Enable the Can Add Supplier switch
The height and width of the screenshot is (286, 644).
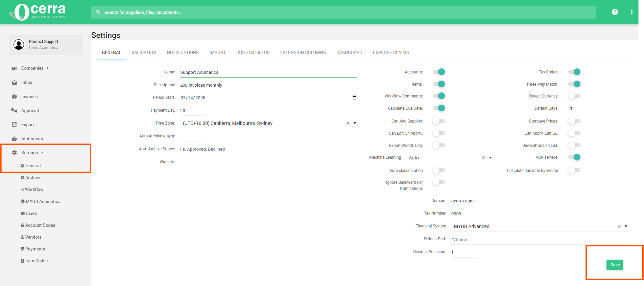[x=439, y=121]
